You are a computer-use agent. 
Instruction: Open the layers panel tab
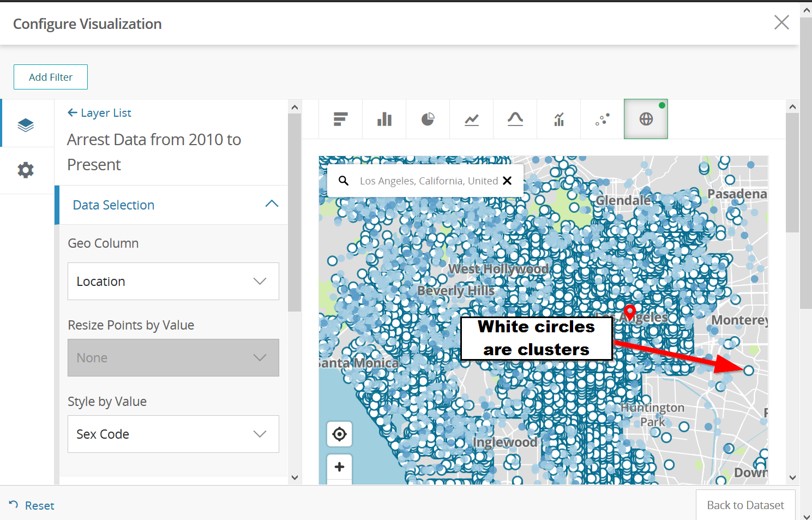pyautogui.click(x=26, y=124)
